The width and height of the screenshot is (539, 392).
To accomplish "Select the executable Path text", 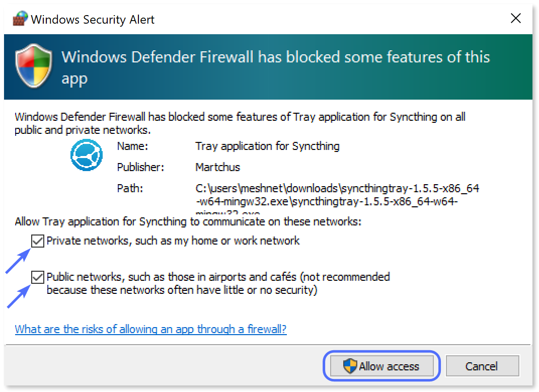I will [x=337, y=188].
